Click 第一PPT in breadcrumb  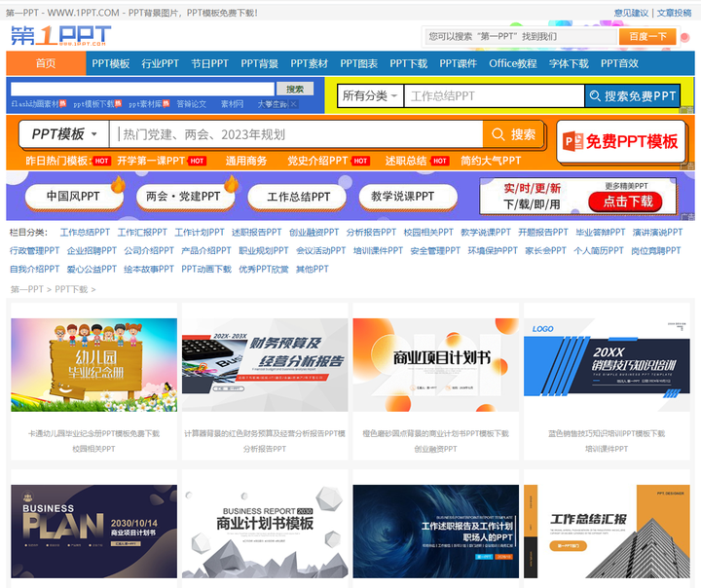pyautogui.click(x=27, y=289)
